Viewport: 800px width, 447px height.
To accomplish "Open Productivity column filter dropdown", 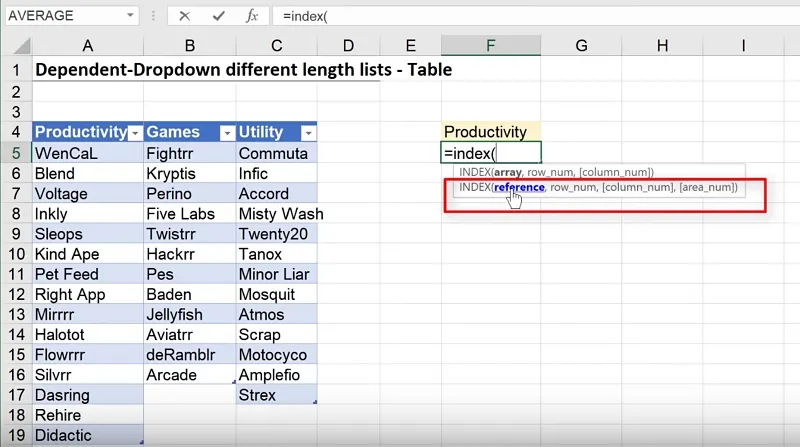I will point(135,133).
